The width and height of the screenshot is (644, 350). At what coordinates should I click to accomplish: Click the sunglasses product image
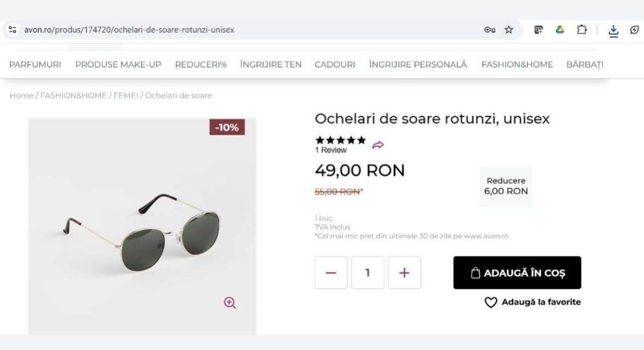click(142, 225)
